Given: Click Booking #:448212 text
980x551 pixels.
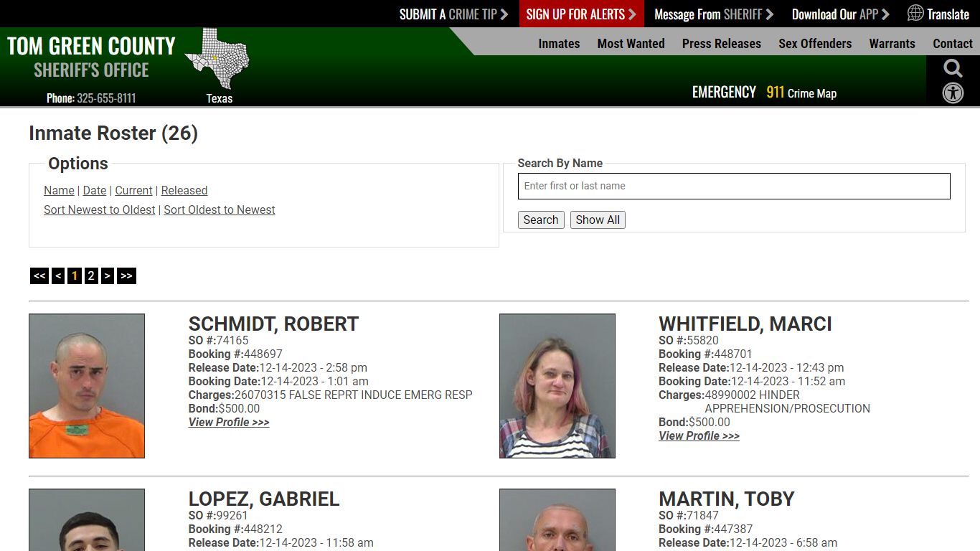Looking at the screenshot, I should pyautogui.click(x=235, y=529).
